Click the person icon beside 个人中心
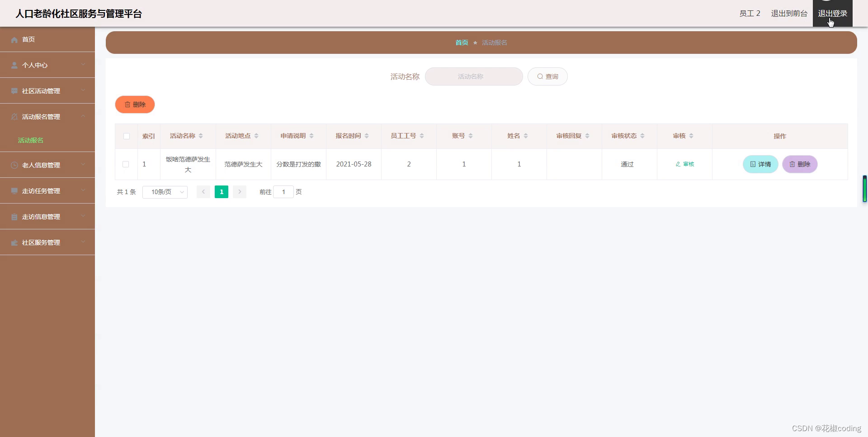The height and width of the screenshot is (437, 868). click(x=14, y=66)
